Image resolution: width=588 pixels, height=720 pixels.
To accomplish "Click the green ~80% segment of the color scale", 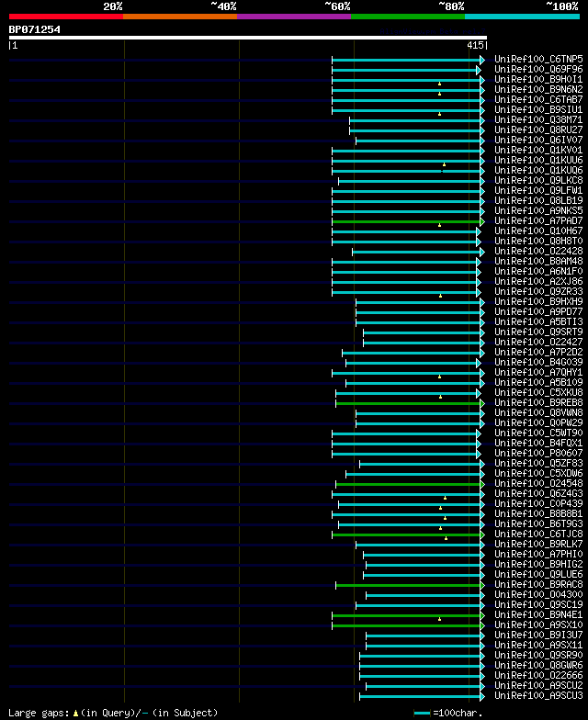I will coord(408,17).
